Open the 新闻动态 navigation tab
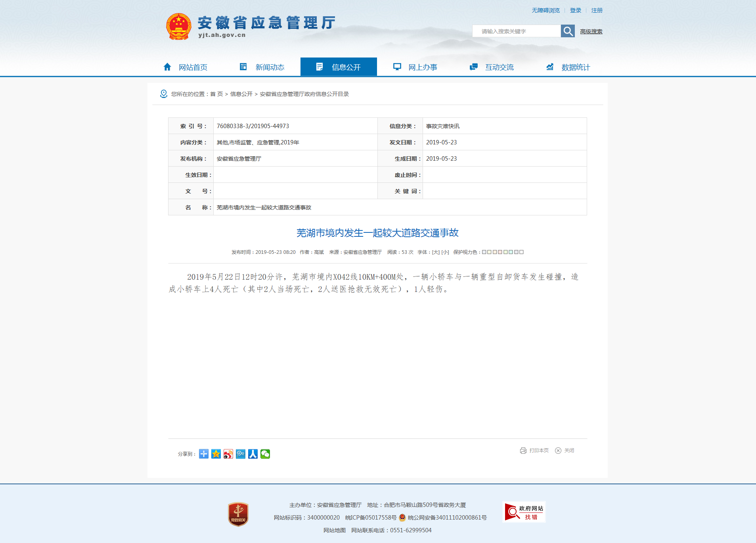756x543 pixels. [262, 67]
